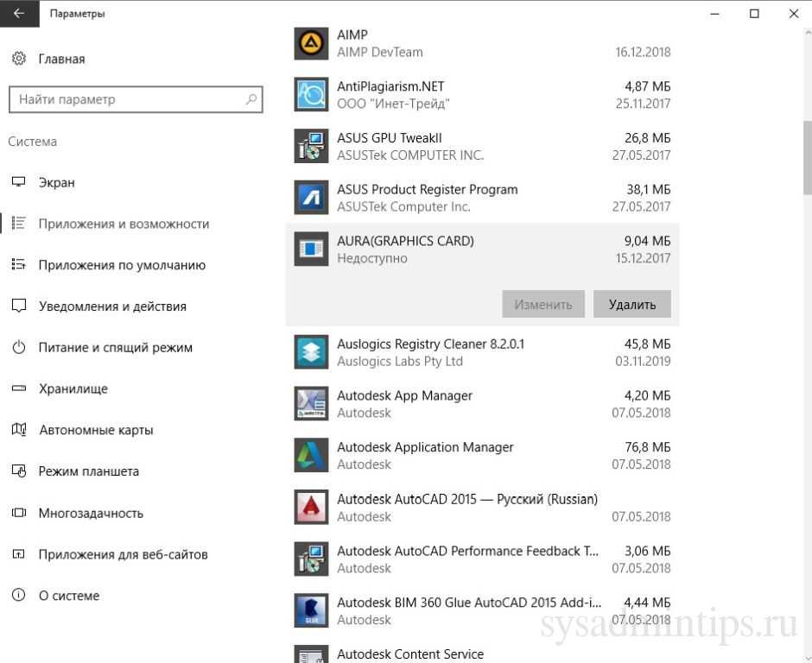Click Autodesk AutoCAD 2015 icon

(x=311, y=508)
